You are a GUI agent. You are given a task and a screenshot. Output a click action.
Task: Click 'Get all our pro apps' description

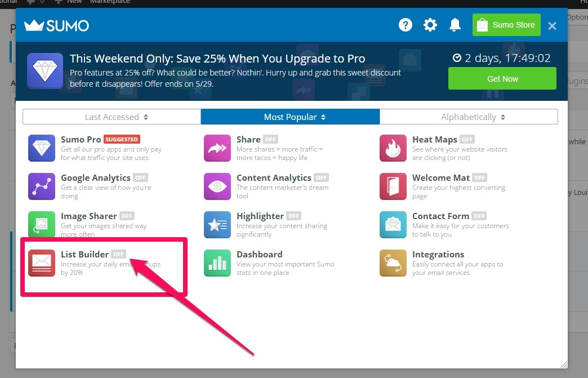[112, 153]
